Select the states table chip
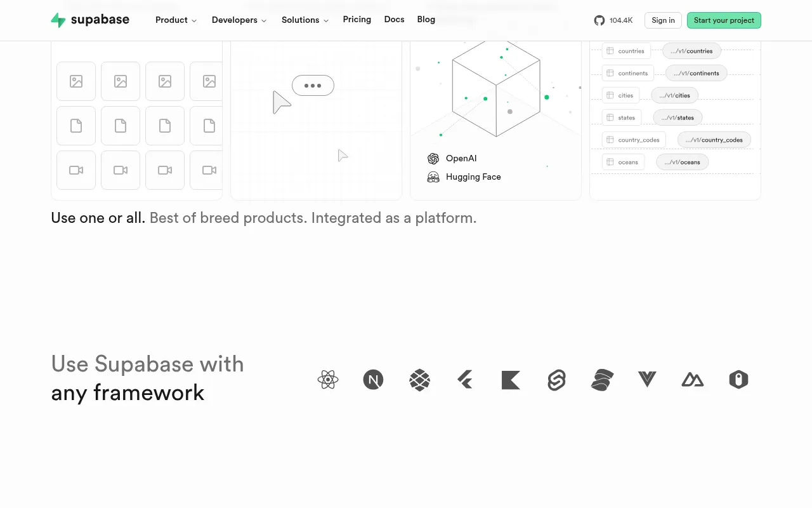The height and width of the screenshot is (508, 812). [622, 117]
